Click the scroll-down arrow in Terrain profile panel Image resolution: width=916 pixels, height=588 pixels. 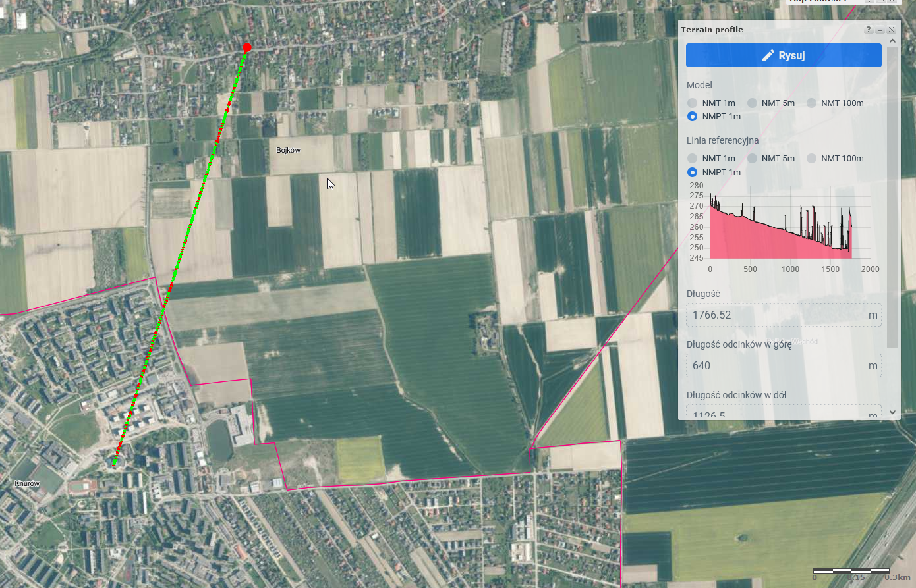[893, 412]
